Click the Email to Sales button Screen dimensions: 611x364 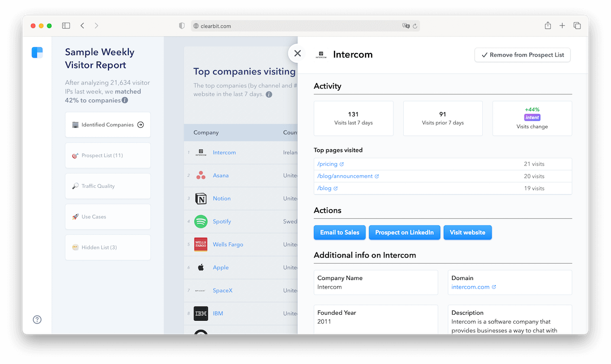(x=340, y=233)
